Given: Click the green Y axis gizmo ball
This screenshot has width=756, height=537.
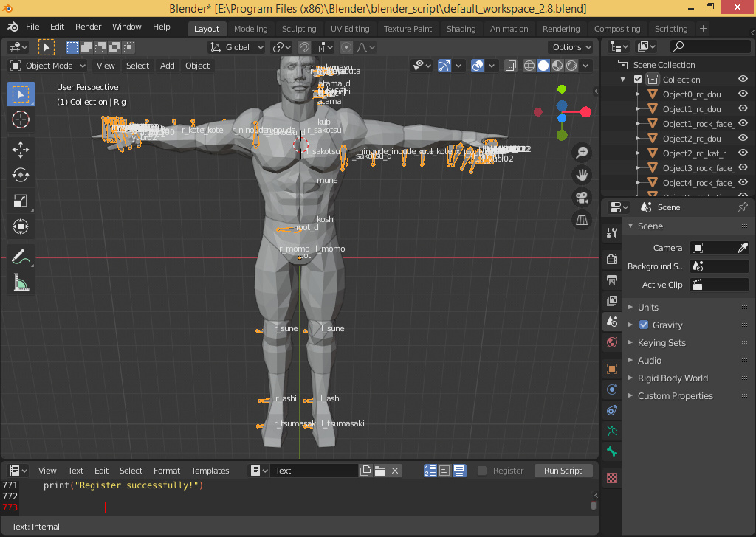Looking at the screenshot, I should tap(562, 89).
